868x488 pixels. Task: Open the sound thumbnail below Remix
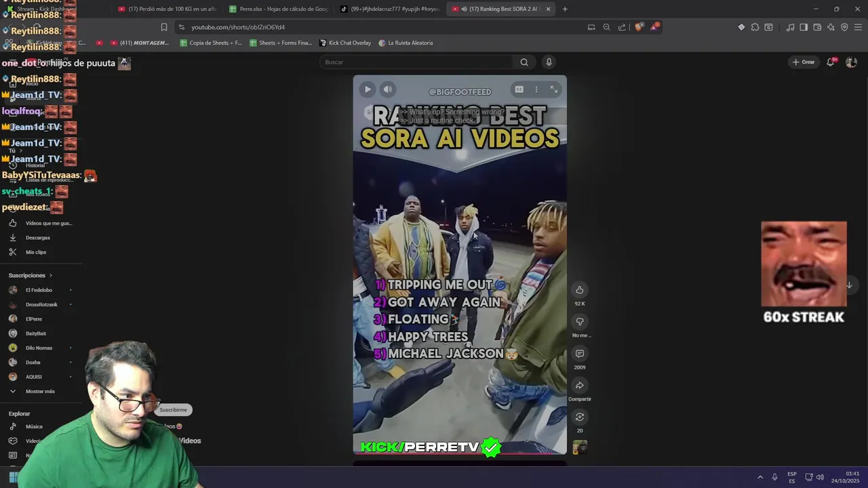tap(580, 447)
